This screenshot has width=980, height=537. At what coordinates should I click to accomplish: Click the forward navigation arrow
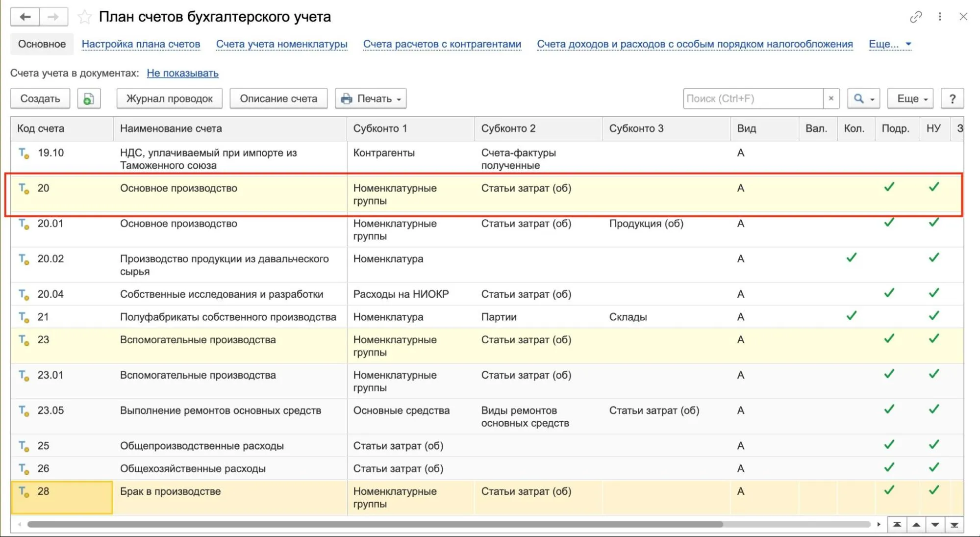pos(53,17)
